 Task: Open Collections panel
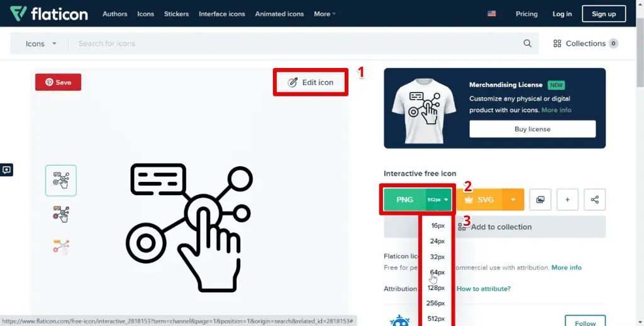click(586, 43)
